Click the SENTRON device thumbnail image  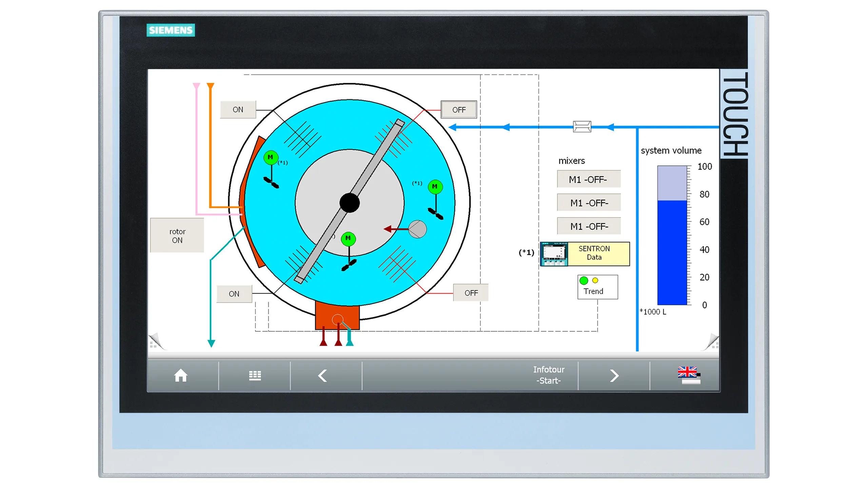[554, 254]
